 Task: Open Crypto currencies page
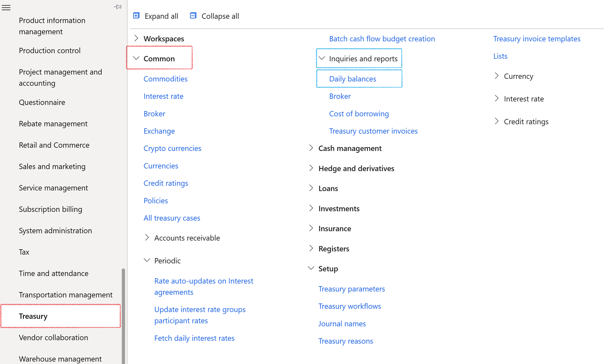coord(172,148)
